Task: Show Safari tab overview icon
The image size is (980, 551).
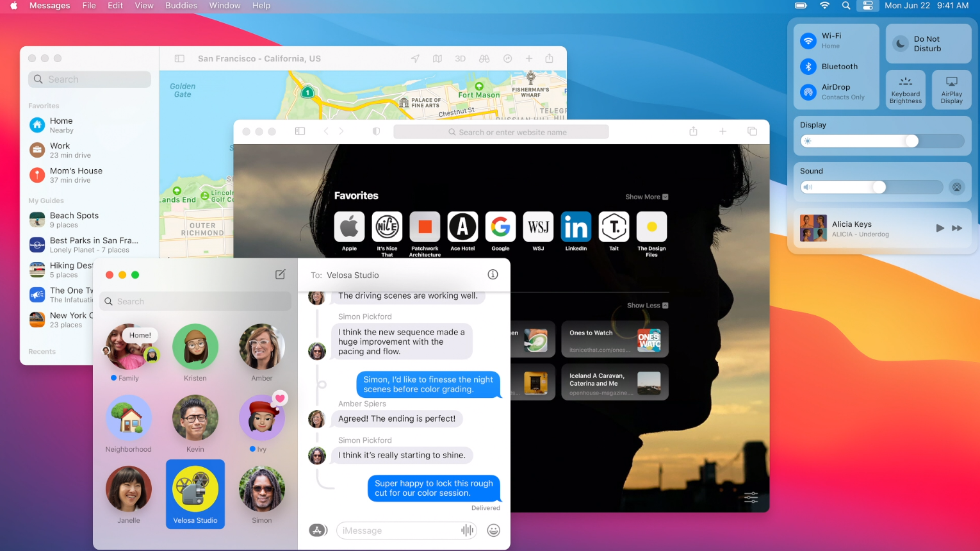Action: (x=752, y=131)
